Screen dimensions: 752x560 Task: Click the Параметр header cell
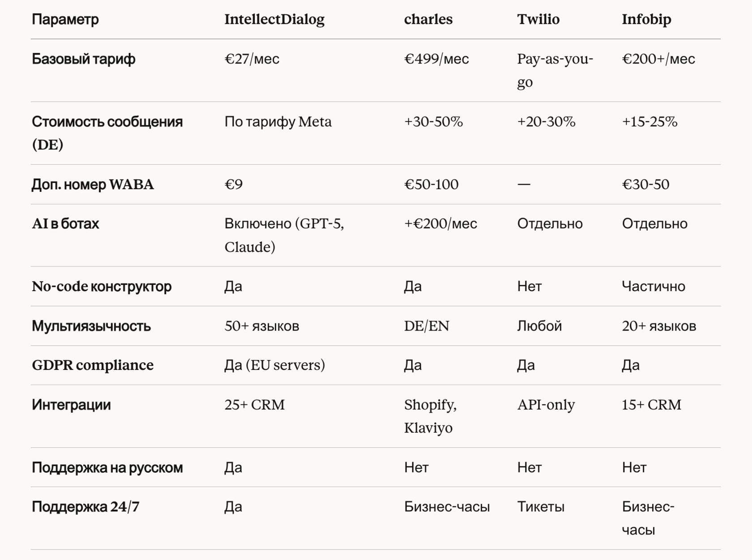coord(65,20)
